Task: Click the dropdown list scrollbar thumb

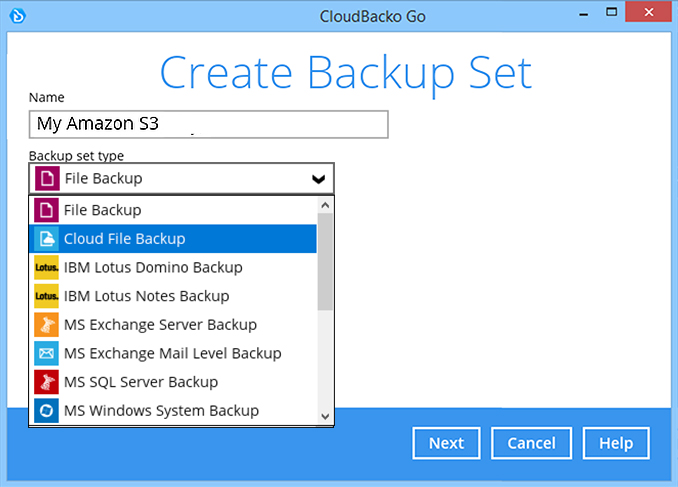Action: pos(325,262)
